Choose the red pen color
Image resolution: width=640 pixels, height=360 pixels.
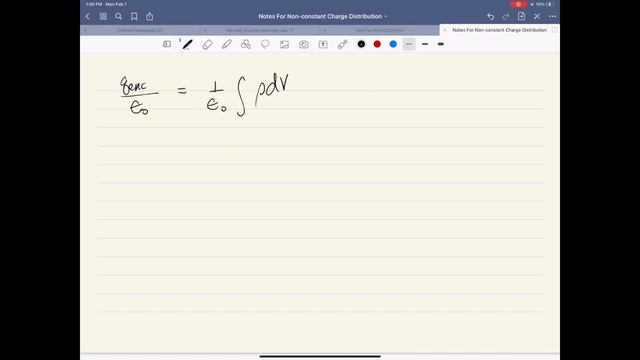(377, 44)
